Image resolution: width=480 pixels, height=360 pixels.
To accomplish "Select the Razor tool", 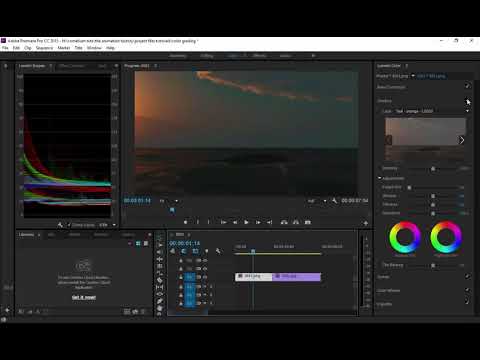I will pyautogui.click(x=160, y=280).
